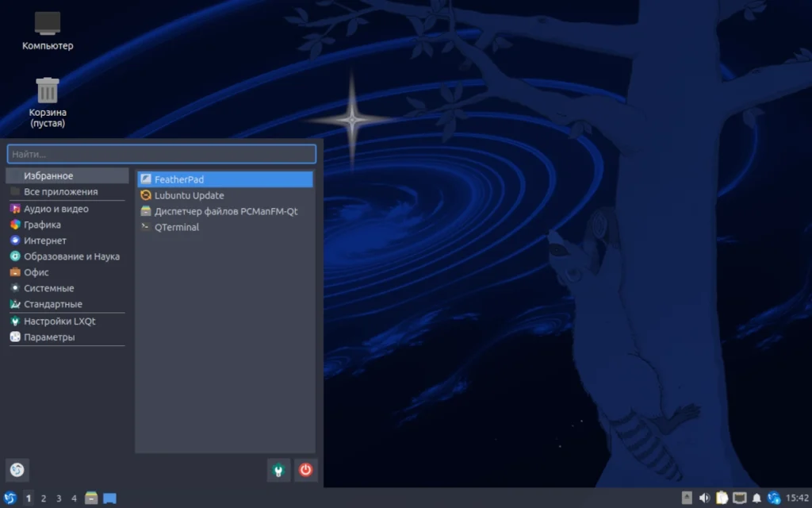Expand the Аудио и видео category
Viewport: 812px width, 508px height.
[x=67, y=209]
